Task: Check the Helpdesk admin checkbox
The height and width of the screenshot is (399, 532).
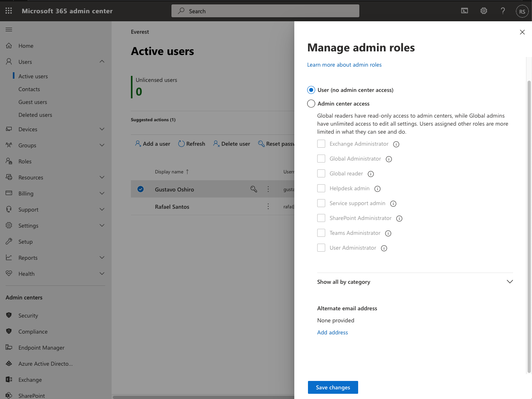Action: [321, 188]
